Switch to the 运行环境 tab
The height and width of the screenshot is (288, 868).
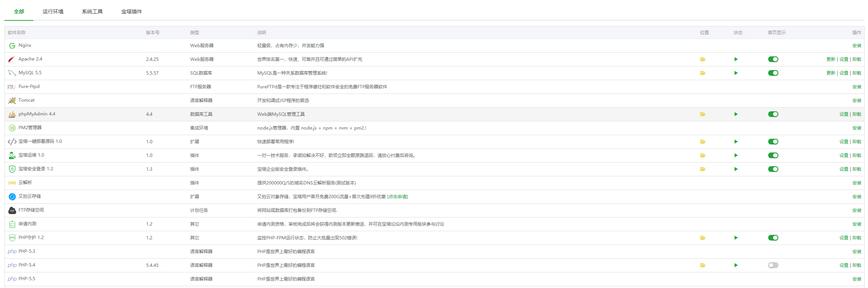click(53, 12)
